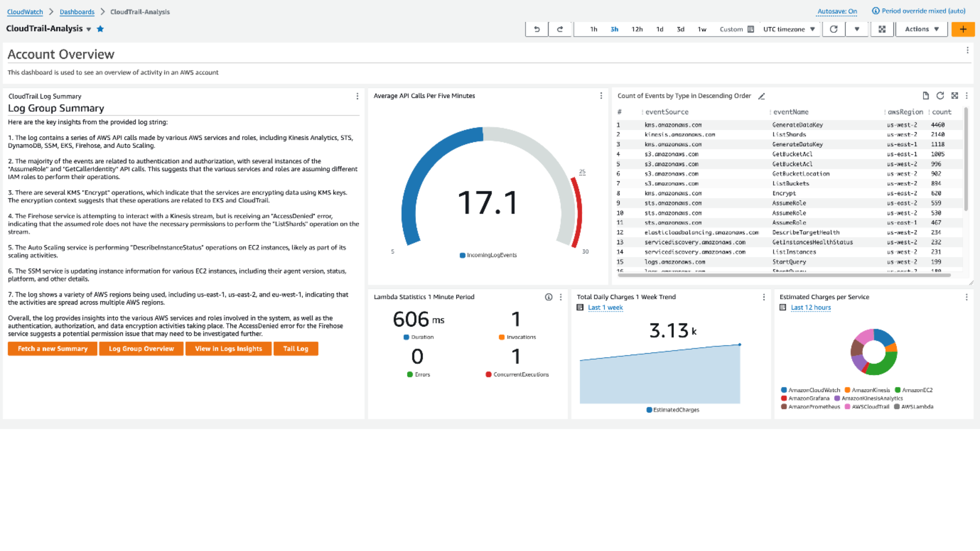Click the orange plus add widget button
Viewport: 980px width, 551px height.
coord(962,29)
